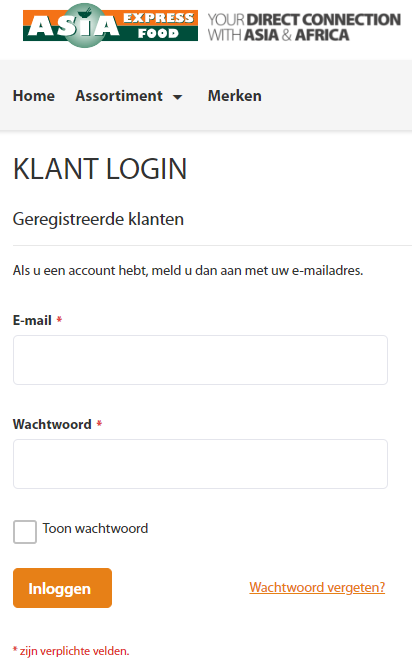Click the zijn verplichte velden note
This screenshot has width=412, height=667.
71,651
